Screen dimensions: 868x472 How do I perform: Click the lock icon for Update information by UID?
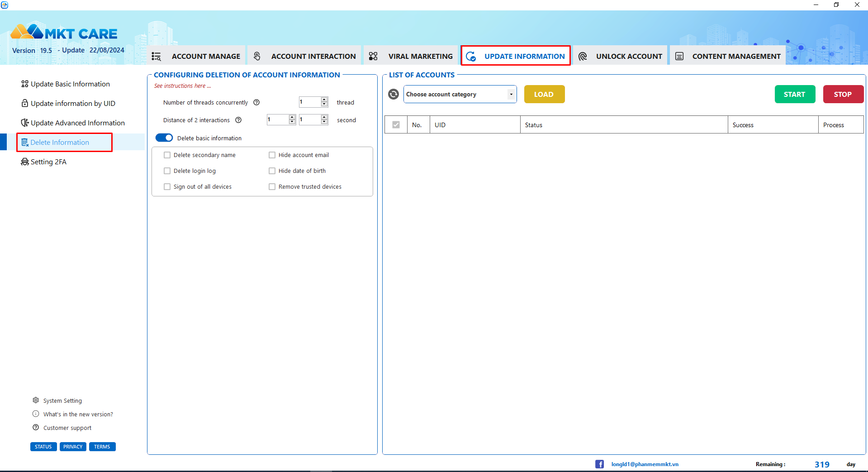pos(25,103)
